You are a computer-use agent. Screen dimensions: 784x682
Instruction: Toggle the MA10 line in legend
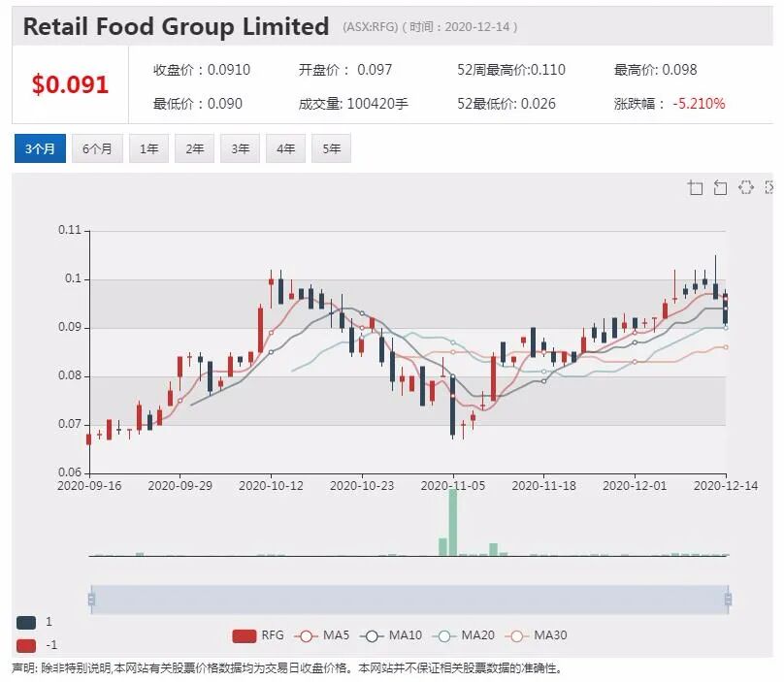[x=390, y=635]
